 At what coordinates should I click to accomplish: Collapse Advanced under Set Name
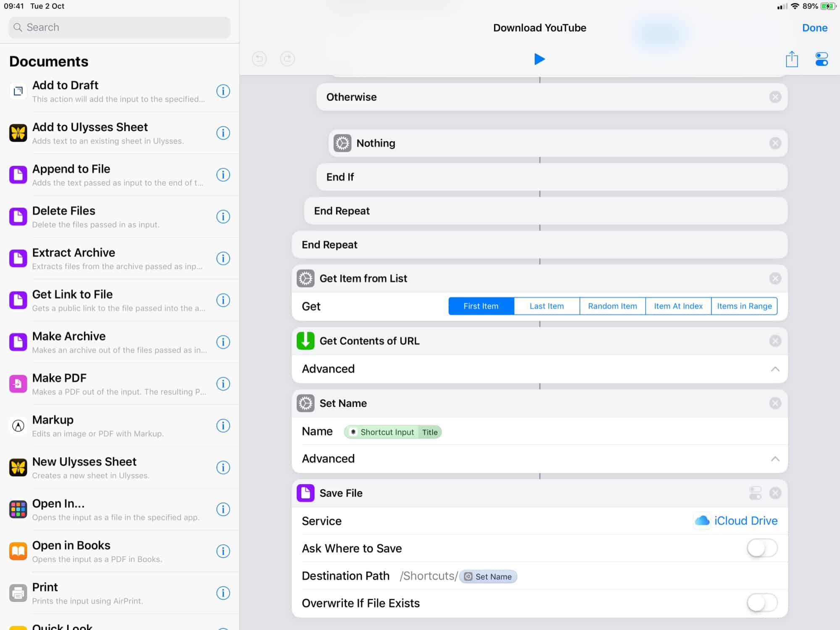coord(775,459)
